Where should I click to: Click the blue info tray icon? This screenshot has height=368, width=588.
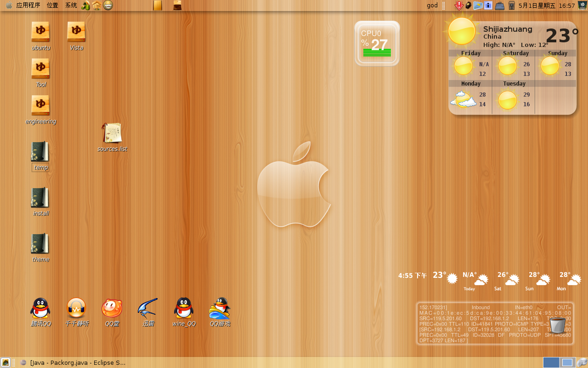coord(488,6)
